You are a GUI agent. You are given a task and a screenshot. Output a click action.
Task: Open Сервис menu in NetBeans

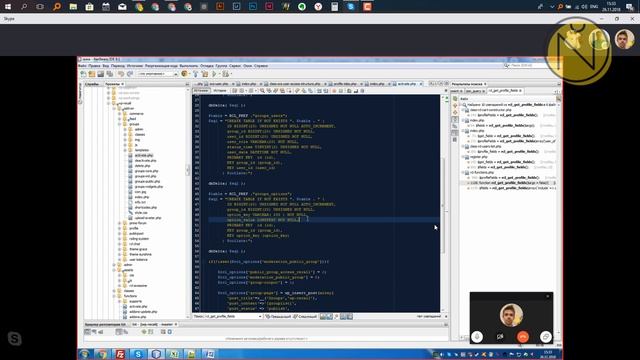tap(235, 66)
